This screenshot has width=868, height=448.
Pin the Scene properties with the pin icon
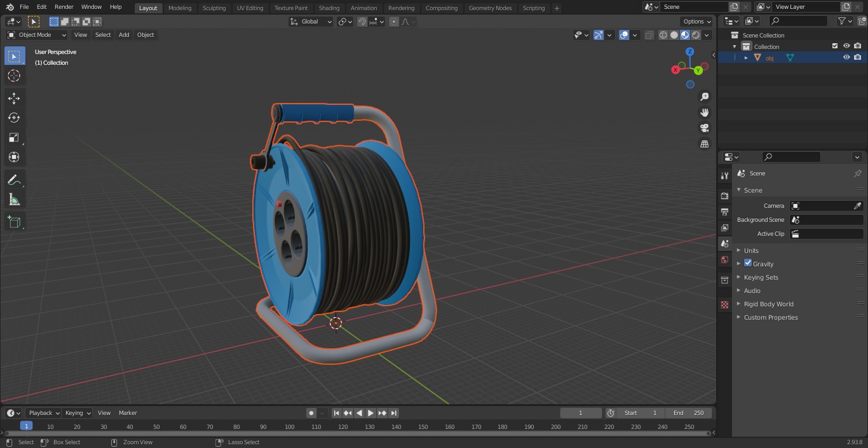pyautogui.click(x=857, y=173)
